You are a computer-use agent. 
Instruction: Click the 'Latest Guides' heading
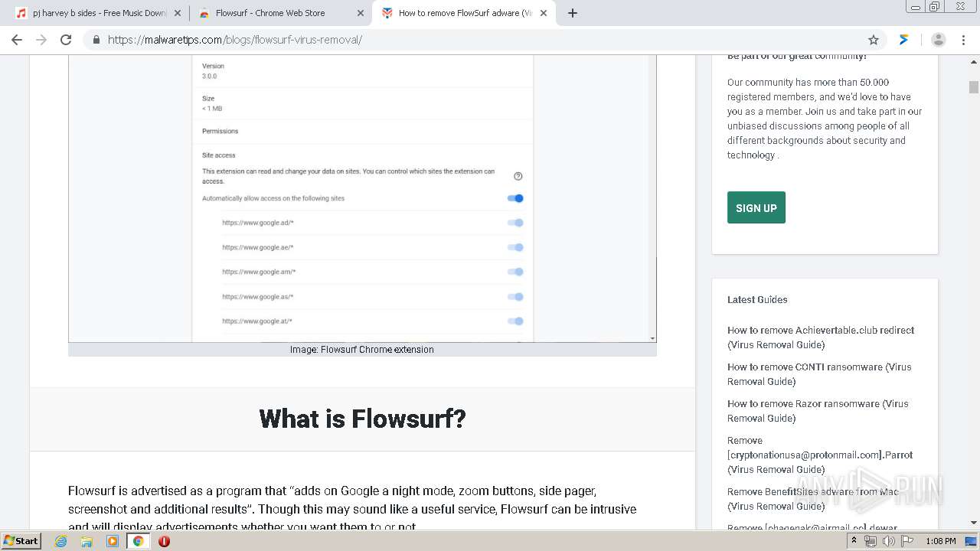point(757,300)
